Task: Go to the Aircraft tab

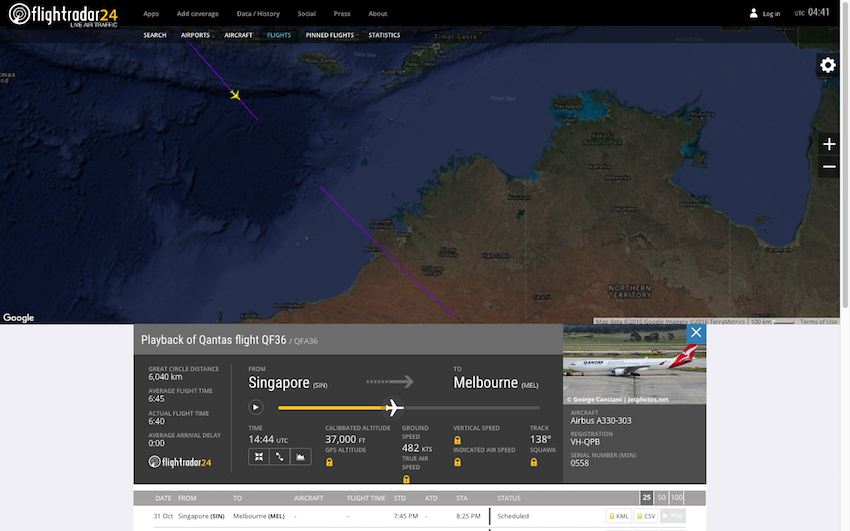Action: point(239,35)
